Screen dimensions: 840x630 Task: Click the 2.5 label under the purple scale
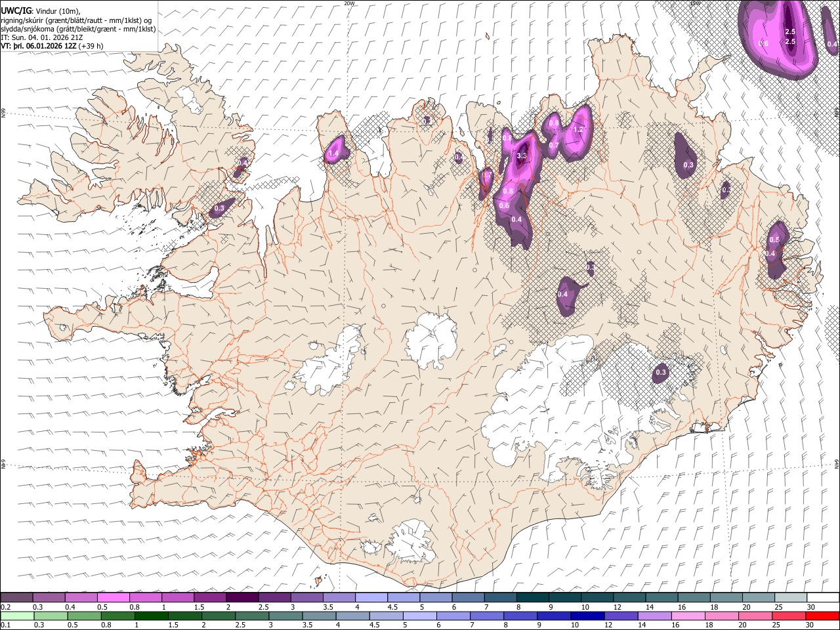click(263, 607)
